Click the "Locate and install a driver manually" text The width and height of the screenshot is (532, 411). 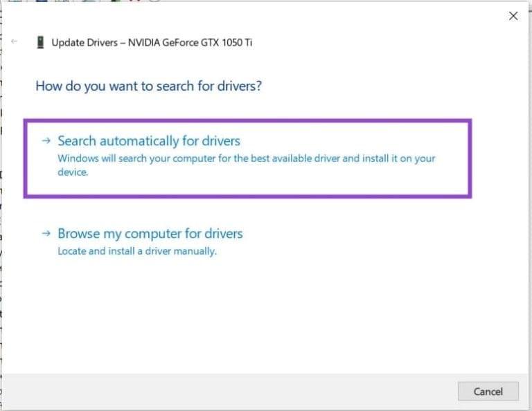pyautogui.click(x=136, y=251)
